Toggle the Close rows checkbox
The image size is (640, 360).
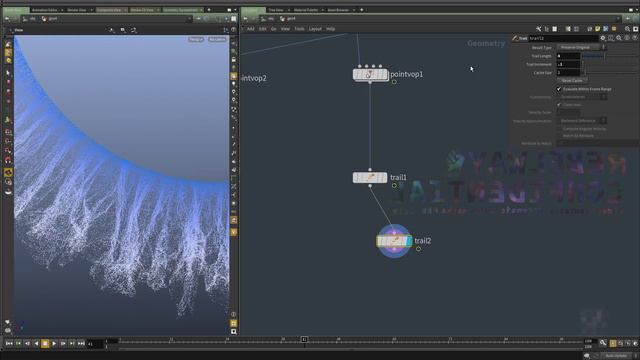pos(559,104)
